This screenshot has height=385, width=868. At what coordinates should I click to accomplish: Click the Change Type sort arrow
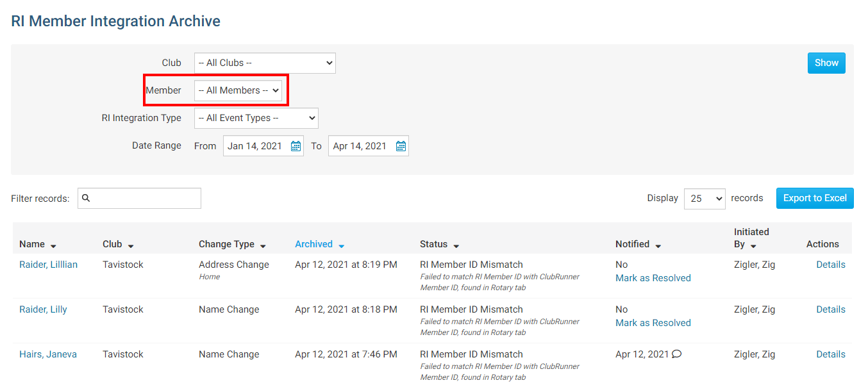(x=263, y=245)
